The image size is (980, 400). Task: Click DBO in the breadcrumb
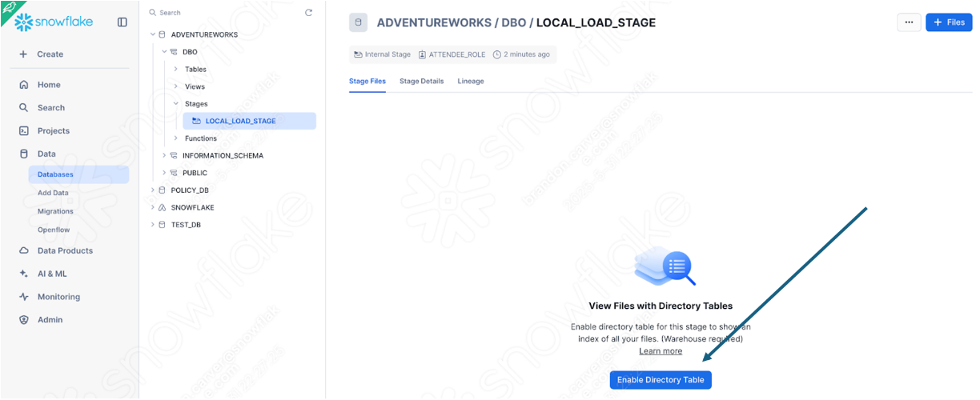pos(513,22)
